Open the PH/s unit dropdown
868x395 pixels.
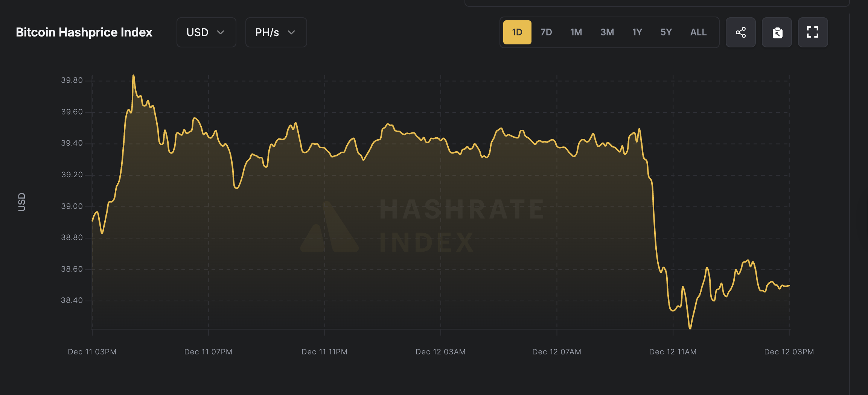(x=276, y=33)
